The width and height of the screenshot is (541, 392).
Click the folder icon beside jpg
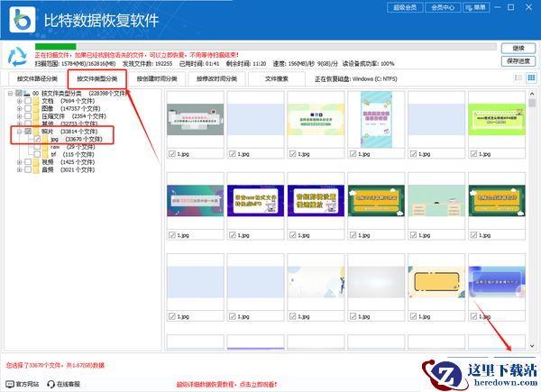coord(45,139)
